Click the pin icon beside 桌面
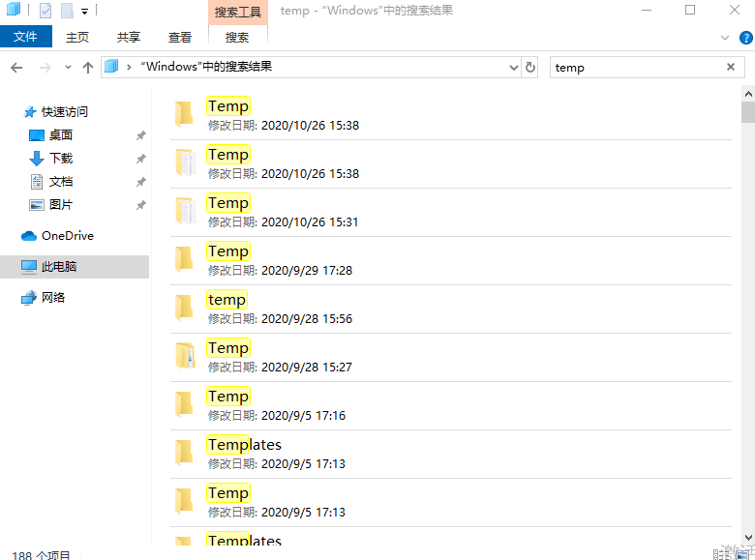Viewport: 755px width, 560px height. coord(140,135)
